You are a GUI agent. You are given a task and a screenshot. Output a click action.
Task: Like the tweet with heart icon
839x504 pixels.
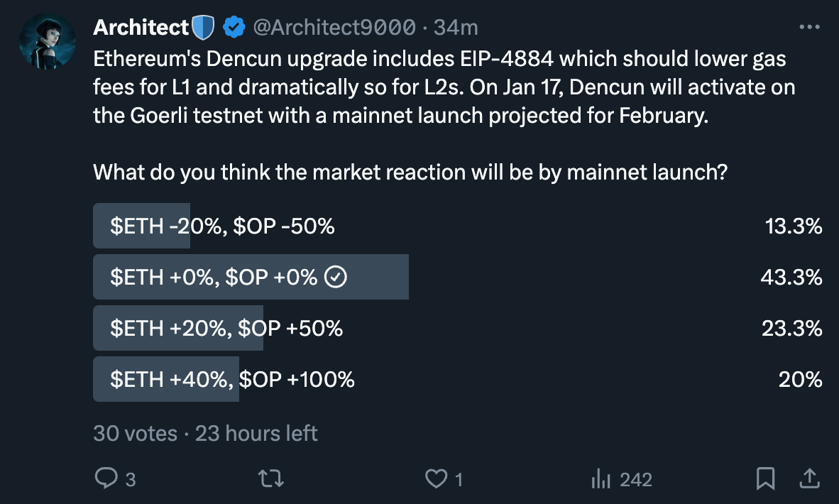pyautogui.click(x=436, y=479)
